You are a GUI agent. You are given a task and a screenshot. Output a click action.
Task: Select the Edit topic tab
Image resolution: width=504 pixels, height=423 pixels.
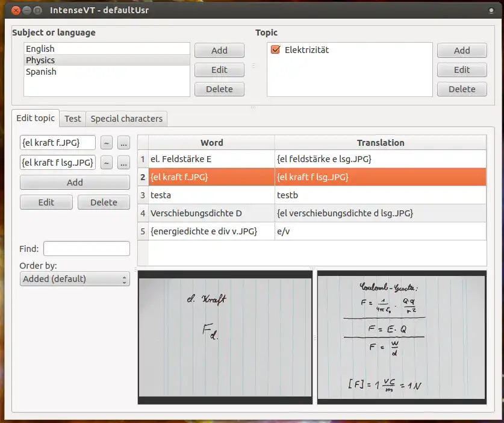36,118
